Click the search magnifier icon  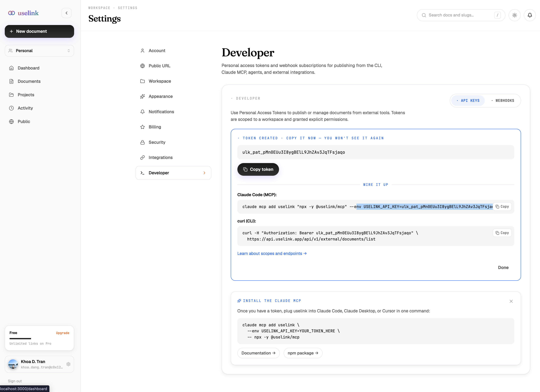pyautogui.click(x=424, y=15)
